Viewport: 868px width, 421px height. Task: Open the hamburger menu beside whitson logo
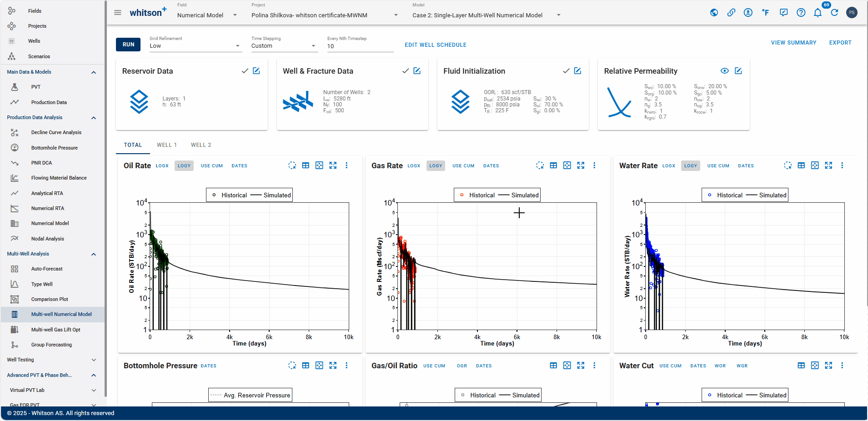[118, 13]
